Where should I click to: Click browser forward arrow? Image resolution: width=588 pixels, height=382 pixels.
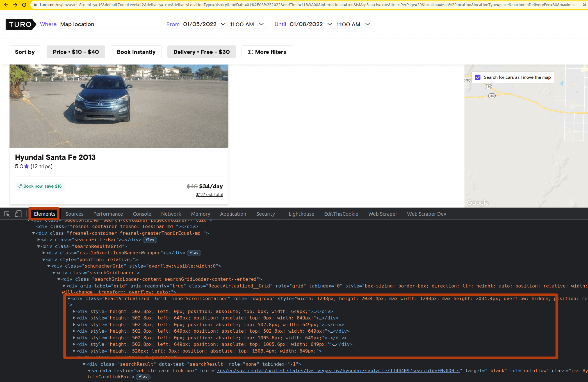coord(15,5)
